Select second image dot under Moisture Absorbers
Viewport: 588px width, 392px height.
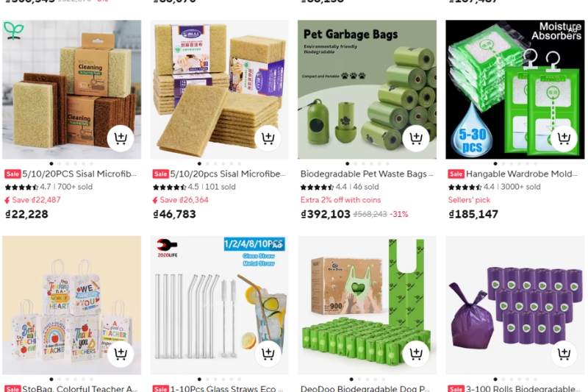503,163
